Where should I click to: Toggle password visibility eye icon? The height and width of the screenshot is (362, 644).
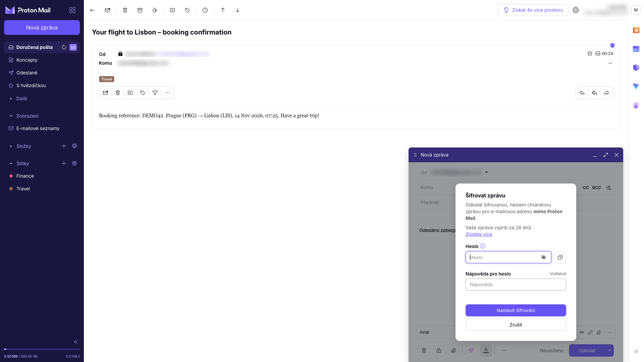click(543, 257)
